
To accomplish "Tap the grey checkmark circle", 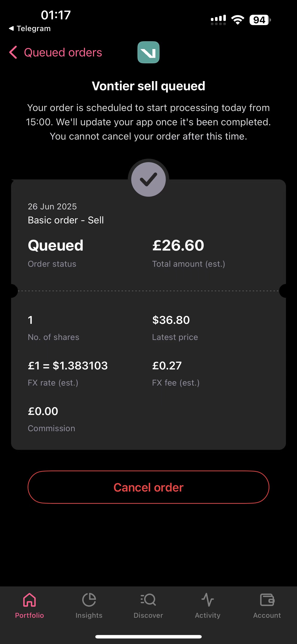I will pos(148,179).
